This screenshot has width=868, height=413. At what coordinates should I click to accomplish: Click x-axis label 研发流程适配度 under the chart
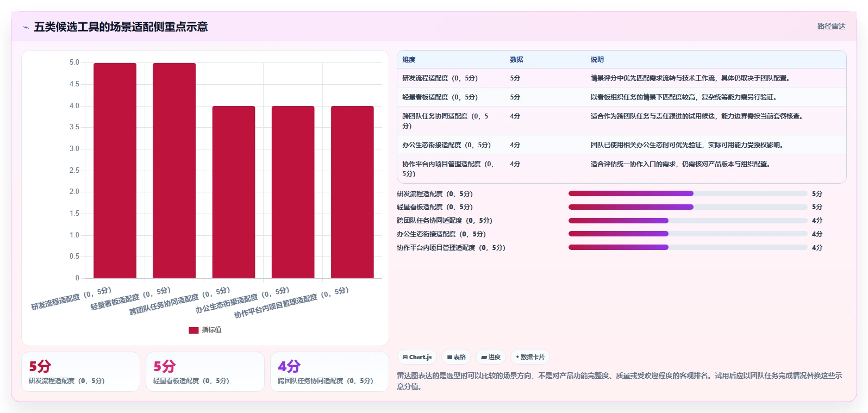pos(71,298)
